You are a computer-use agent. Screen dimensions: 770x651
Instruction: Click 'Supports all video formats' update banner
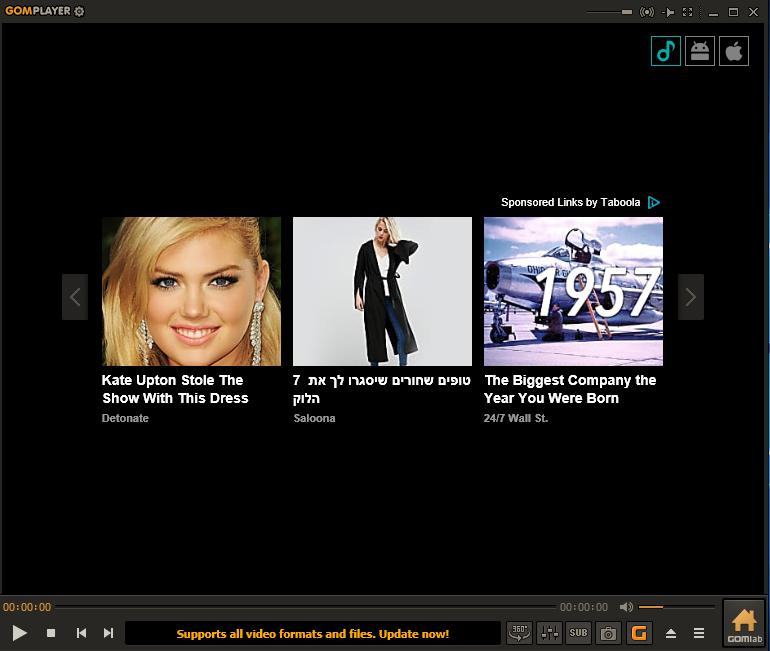313,634
